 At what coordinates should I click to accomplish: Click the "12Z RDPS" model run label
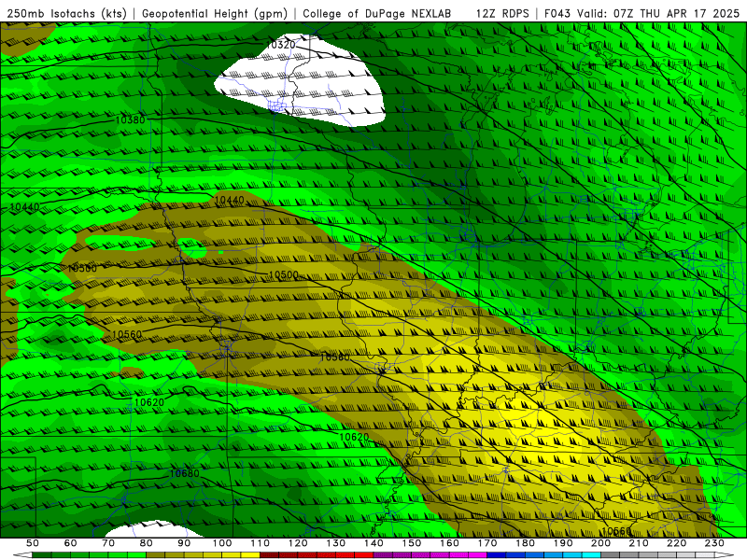502,14
